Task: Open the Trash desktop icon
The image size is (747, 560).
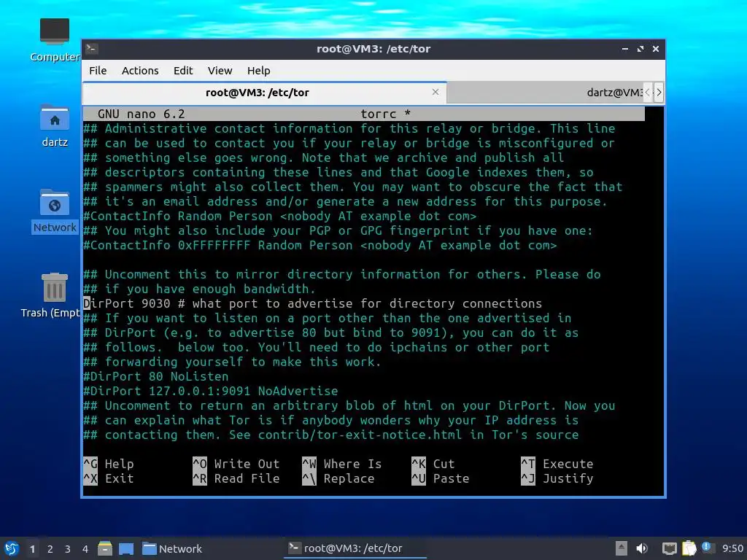Action: coord(53,295)
